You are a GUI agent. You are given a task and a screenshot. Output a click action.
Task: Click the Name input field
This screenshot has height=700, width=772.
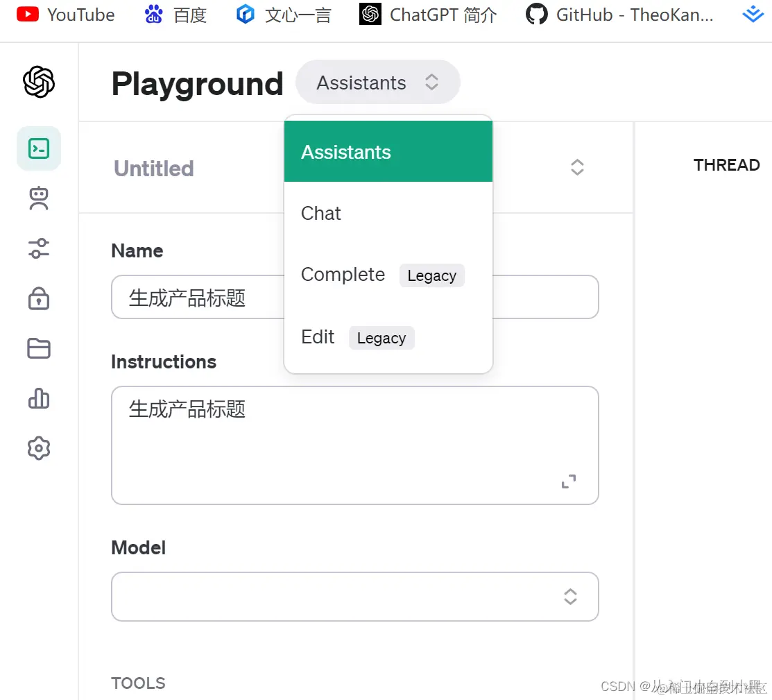click(355, 297)
